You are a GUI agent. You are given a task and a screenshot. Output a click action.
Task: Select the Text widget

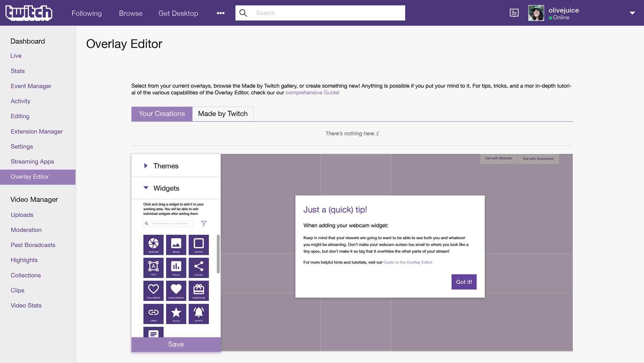153,268
